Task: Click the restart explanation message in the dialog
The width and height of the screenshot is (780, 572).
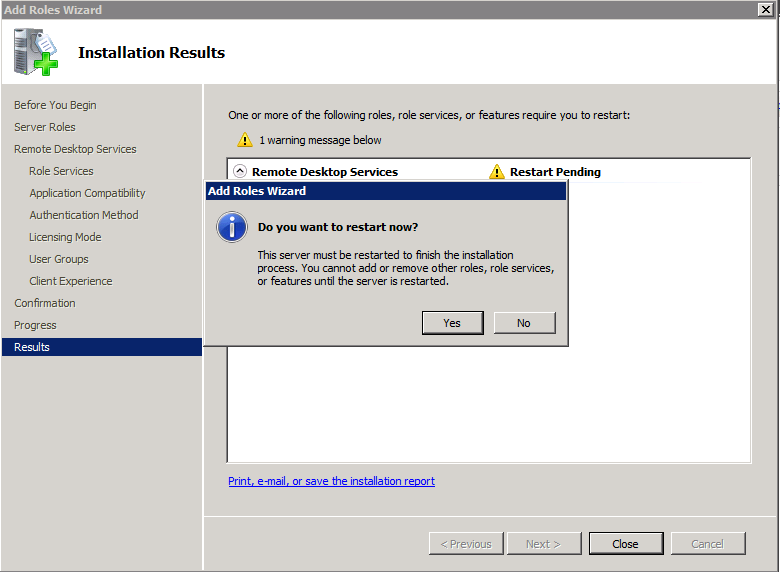Action: (405, 268)
